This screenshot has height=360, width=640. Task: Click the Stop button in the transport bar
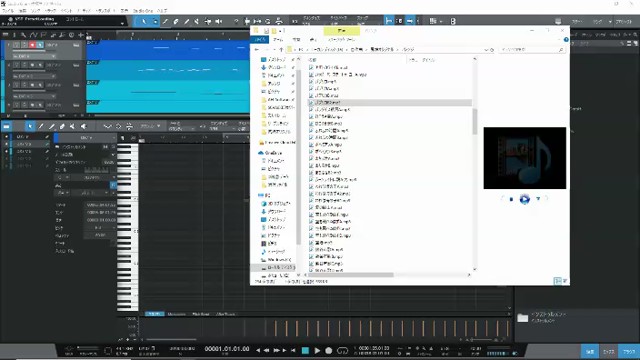(x=305, y=350)
